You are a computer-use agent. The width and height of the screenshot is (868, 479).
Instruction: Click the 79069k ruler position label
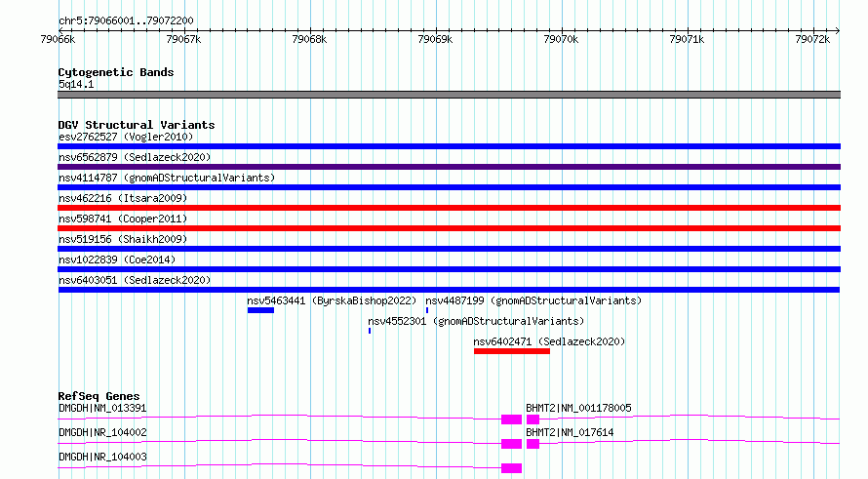click(435, 39)
